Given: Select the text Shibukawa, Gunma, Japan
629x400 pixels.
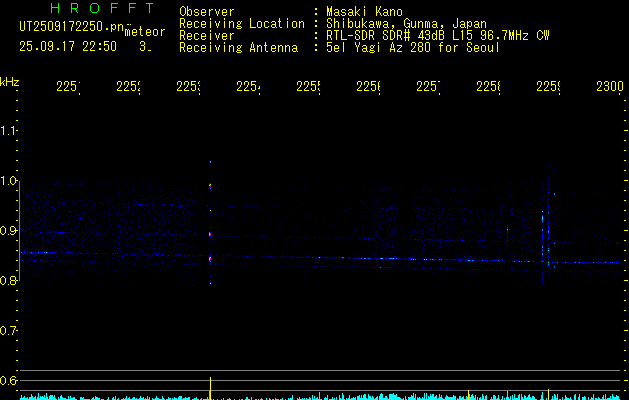Looking at the screenshot, I should coord(406,24).
